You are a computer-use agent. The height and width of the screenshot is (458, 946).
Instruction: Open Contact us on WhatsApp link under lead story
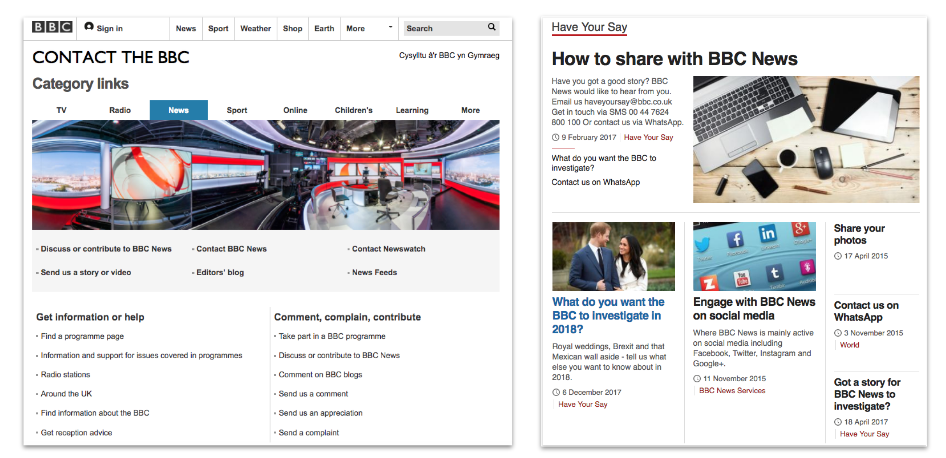595,182
